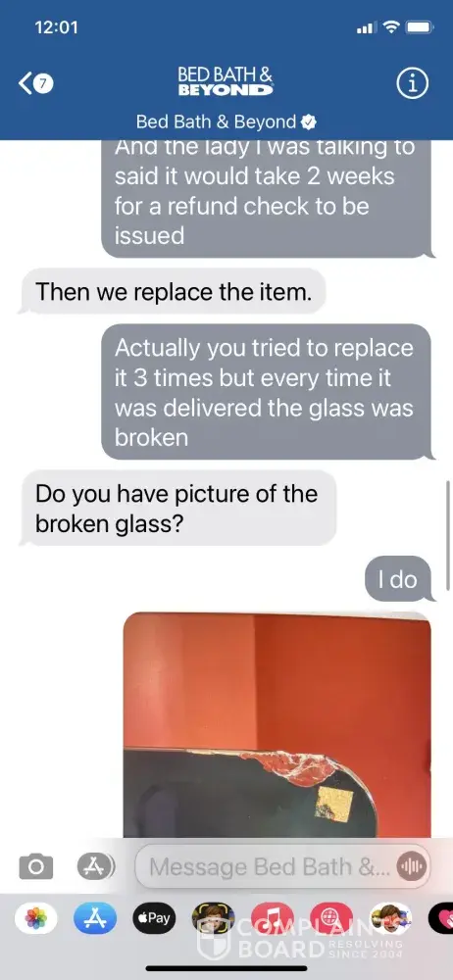Tap the Bed Bath & Beyond logo header
Screen dimensions: 453x980
pyautogui.click(x=226, y=82)
